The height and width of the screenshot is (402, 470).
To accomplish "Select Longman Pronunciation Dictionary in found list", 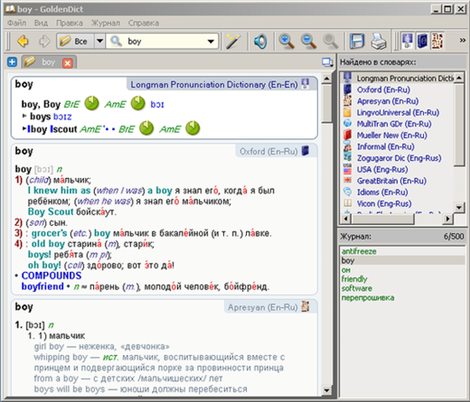I will coord(399,78).
